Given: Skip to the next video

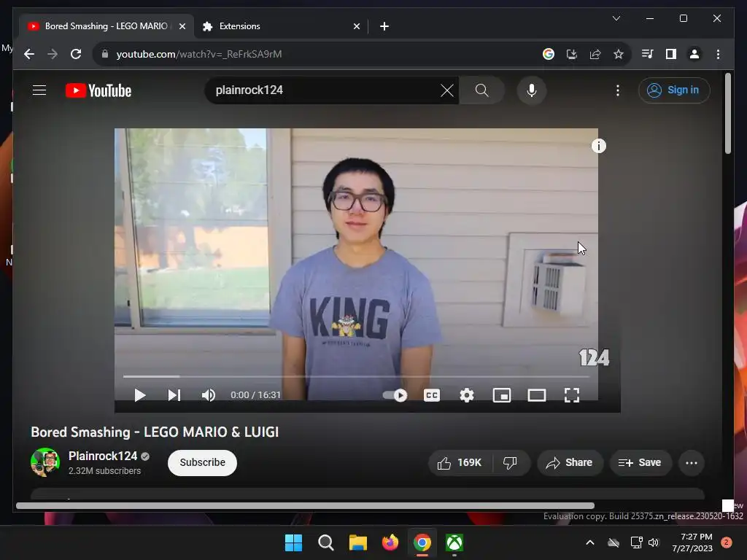Looking at the screenshot, I should point(174,395).
